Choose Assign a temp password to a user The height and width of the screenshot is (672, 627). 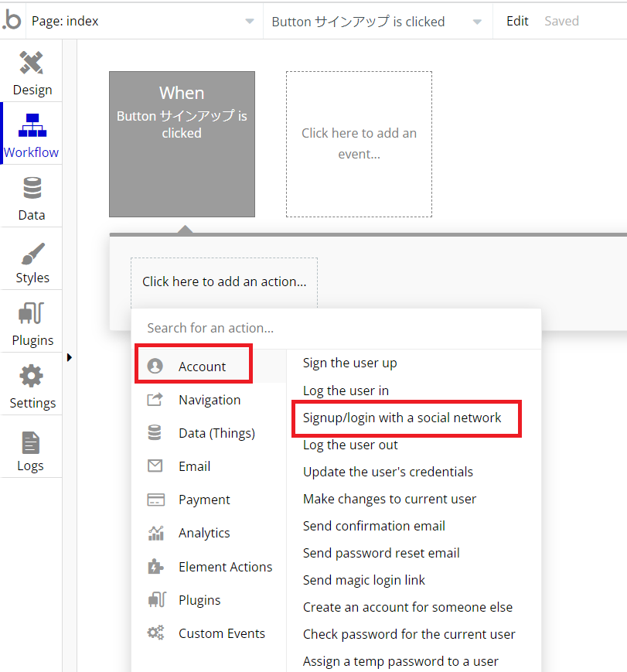(400, 661)
